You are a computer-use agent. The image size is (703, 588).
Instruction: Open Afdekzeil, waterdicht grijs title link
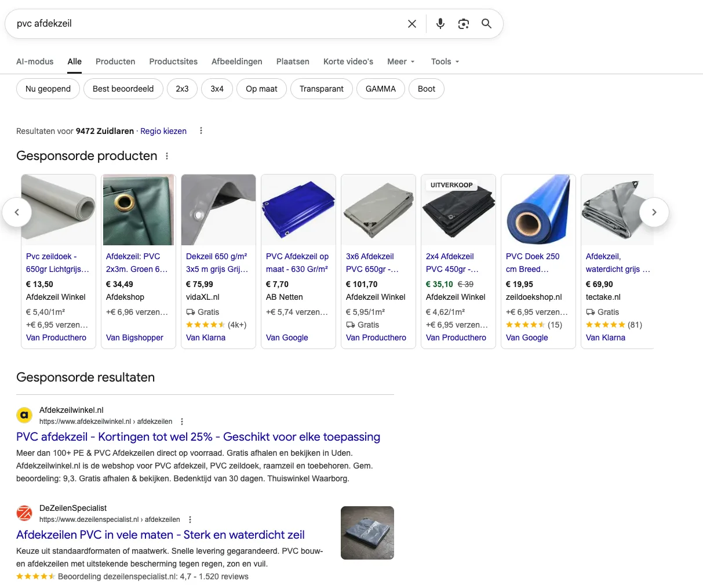pyautogui.click(x=618, y=263)
